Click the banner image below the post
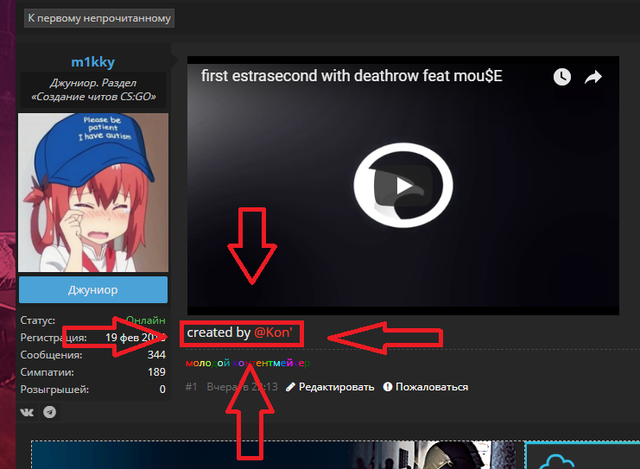This screenshot has height=469, width=640. click(276, 455)
